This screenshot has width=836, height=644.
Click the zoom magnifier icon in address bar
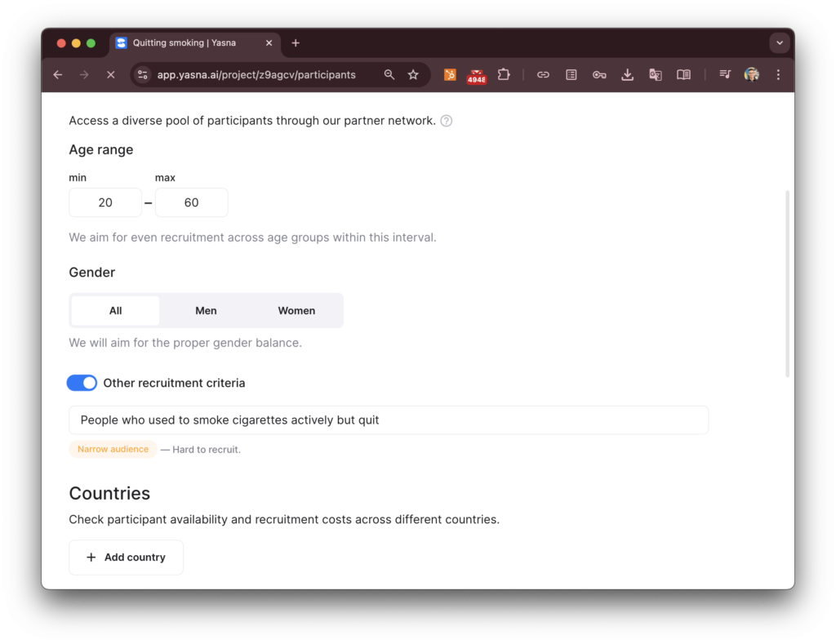[389, 74]
